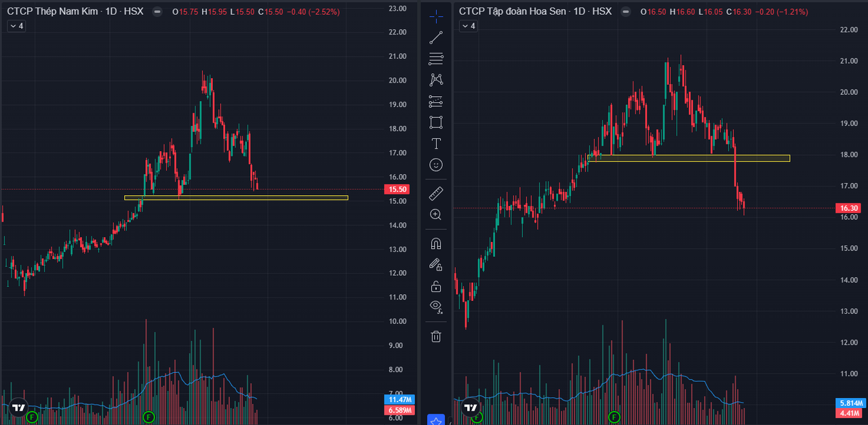Open the forecasting and measurement tools
Image resolution: width=868 pixels, height=425 pixels.
tap(436, 102)
